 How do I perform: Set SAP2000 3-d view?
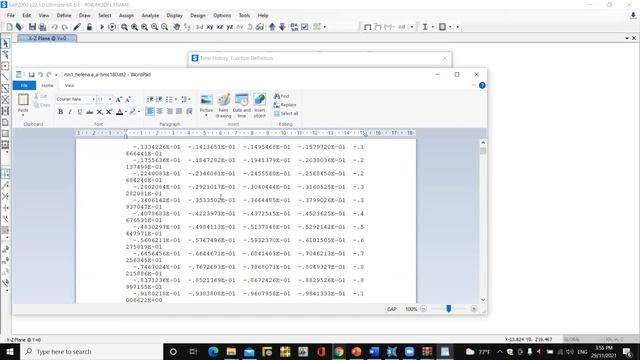point(200,27)
